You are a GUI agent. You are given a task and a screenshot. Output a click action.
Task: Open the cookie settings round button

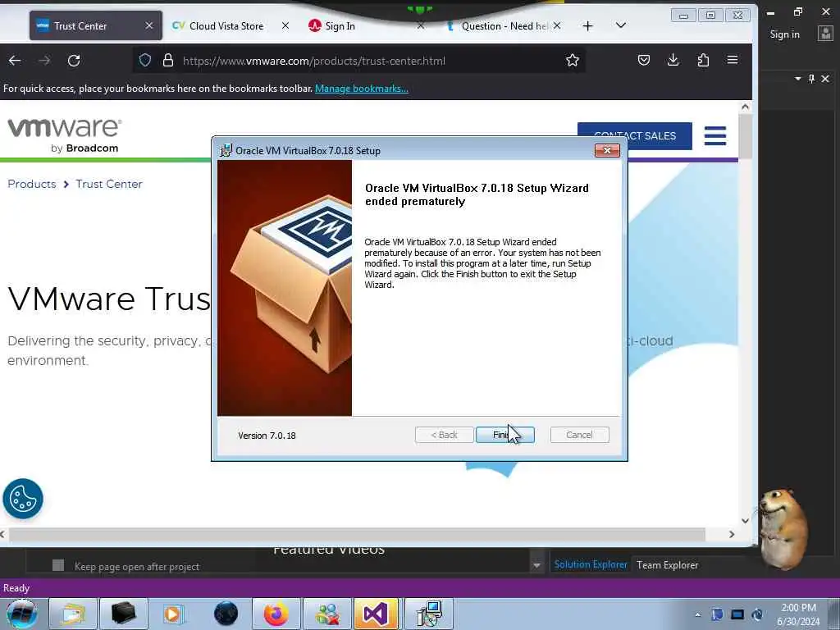coord(23,499)
